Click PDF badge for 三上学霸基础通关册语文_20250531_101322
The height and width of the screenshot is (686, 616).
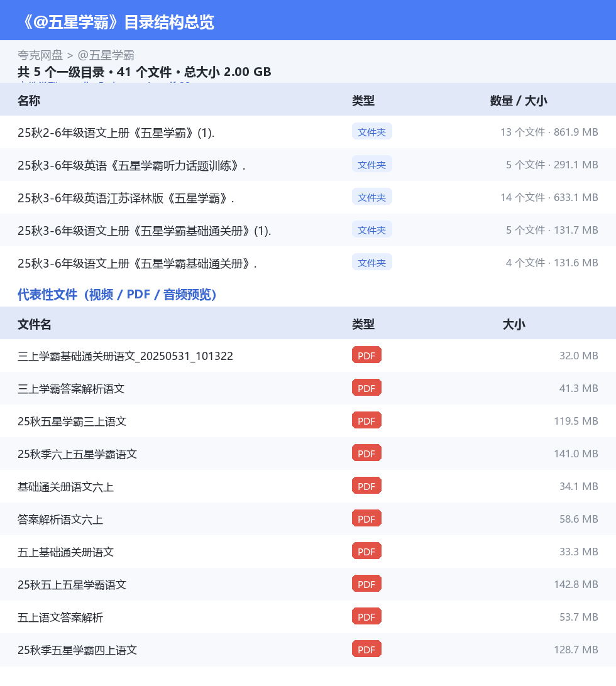pos(366,356)
